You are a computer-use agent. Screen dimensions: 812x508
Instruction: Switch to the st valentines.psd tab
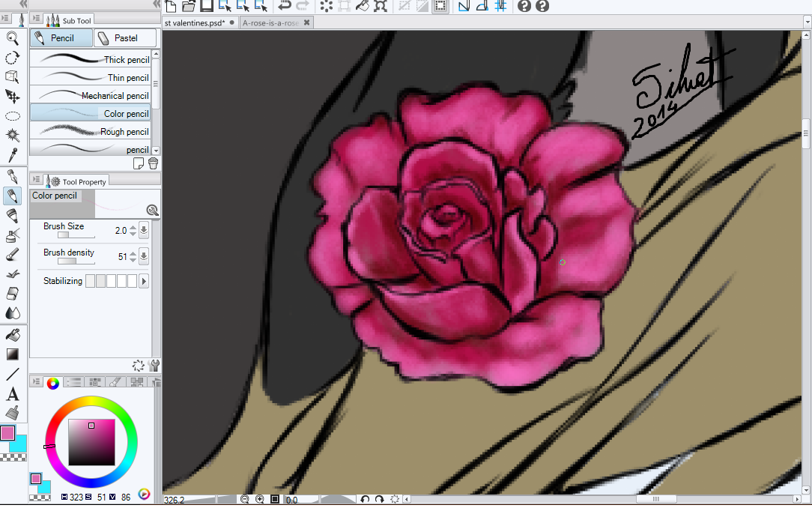pyautogui.click(x=199, y=22)
